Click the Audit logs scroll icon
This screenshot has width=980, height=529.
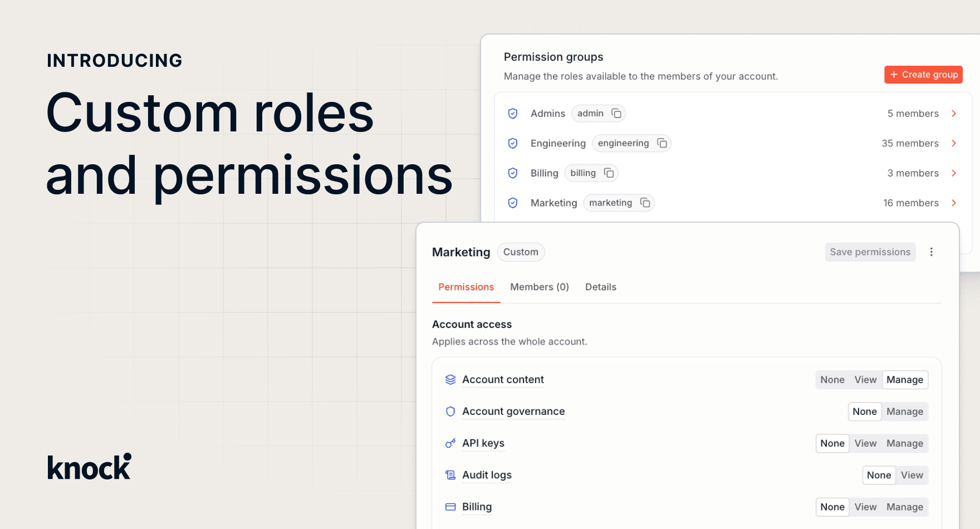[x=450, y=475]
